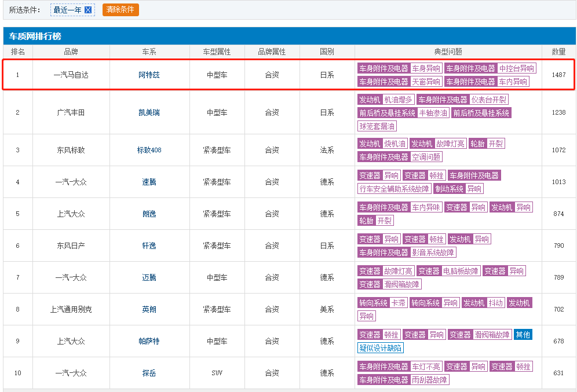Image resolution: width=577 pixels, height=392 pixels.
Task: Click the complaint count 1238
Action: point(558,112)
